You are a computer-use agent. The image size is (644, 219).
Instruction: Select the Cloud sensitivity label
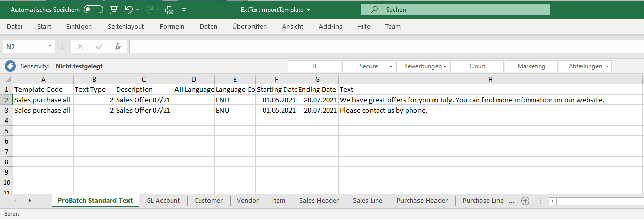[x=477, y=66]
